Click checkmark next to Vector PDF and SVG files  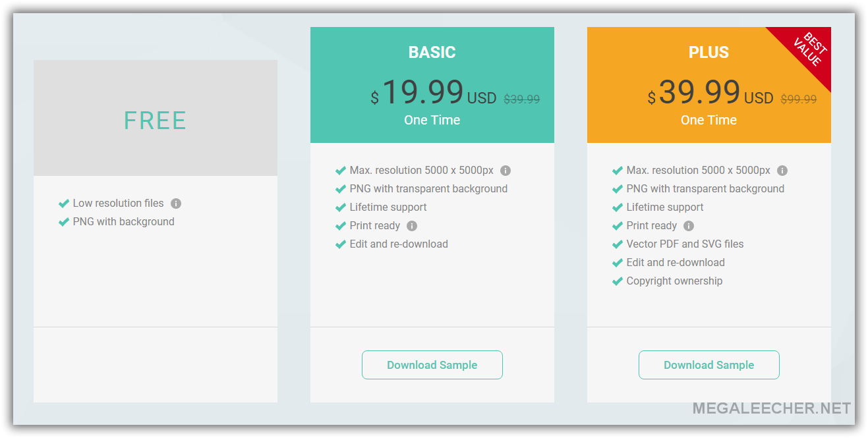coord(618,244)
